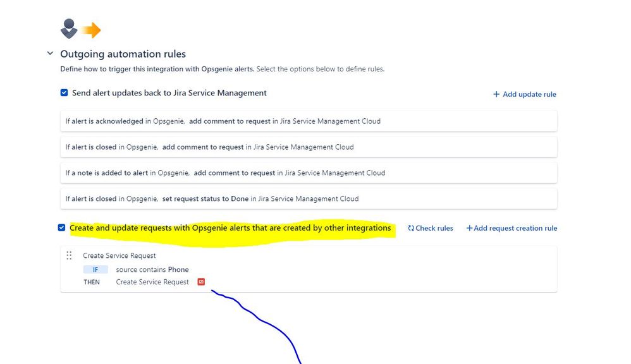
Task: Click the outgoing integration person-arrow icon
Action: 80,29
